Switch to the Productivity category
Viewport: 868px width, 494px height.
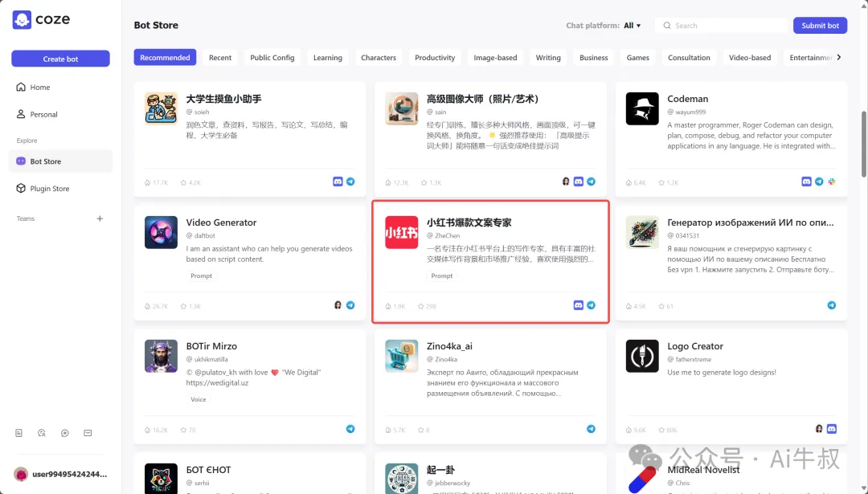(x=434, y=57)
